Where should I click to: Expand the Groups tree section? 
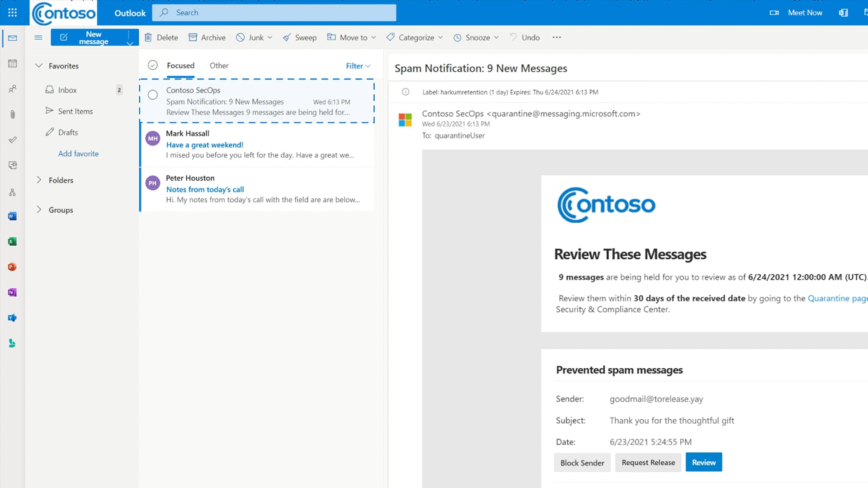click(39, 210)
